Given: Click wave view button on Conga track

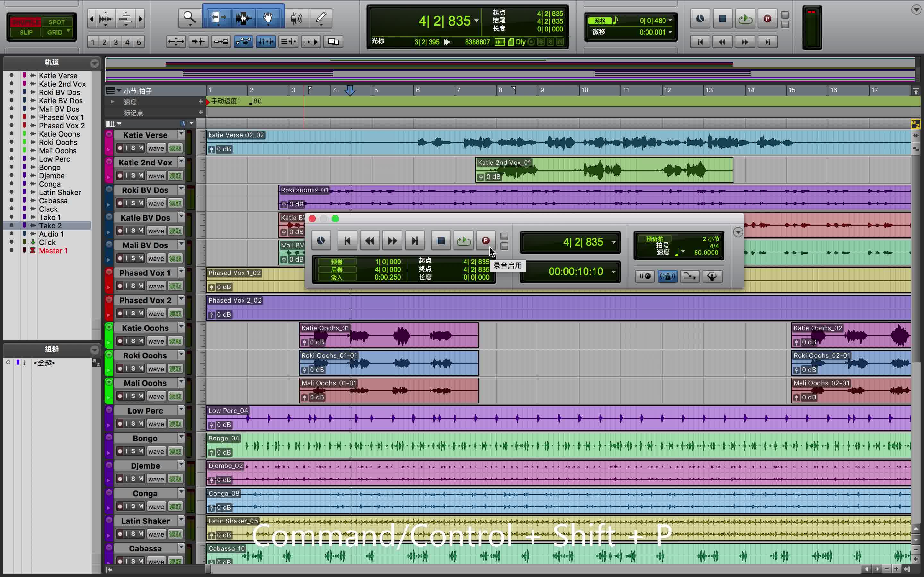Looking at the screenshot, I should click(156, 506).
